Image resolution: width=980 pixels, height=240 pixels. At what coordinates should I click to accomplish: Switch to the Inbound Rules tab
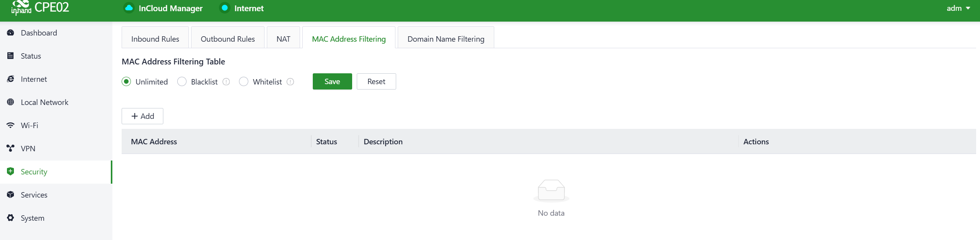(x=155, y=39)
